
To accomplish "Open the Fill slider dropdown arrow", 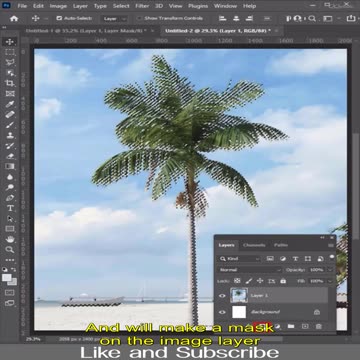I will tap(330, 281).
